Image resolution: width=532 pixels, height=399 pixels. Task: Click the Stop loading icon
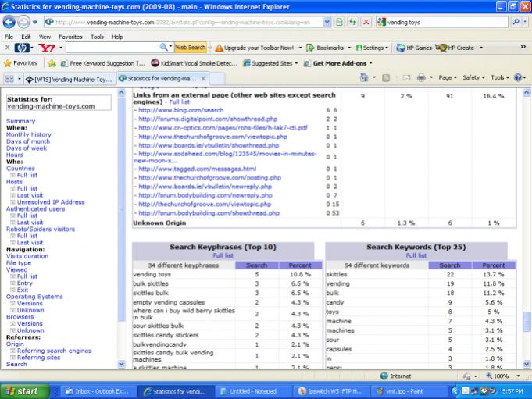366,22
